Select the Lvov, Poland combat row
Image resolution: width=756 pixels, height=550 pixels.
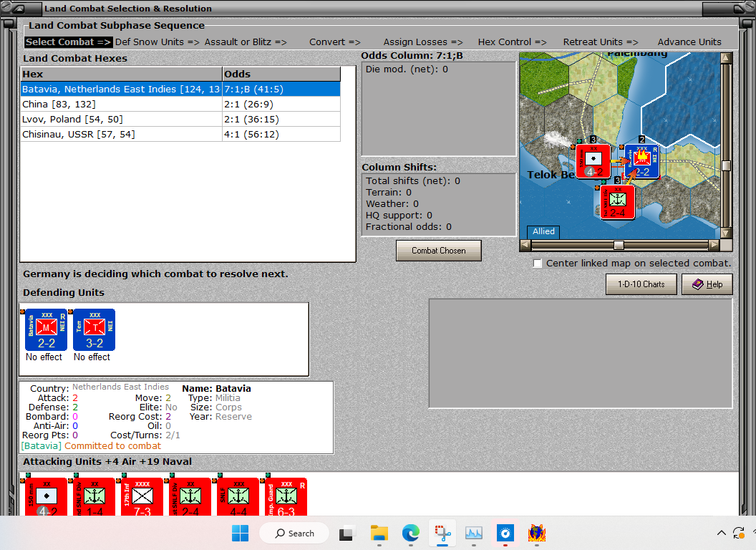click(x=180, y=119)
